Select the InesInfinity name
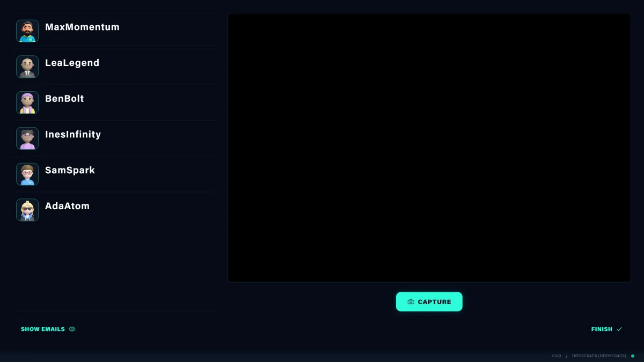 (73, 135)
